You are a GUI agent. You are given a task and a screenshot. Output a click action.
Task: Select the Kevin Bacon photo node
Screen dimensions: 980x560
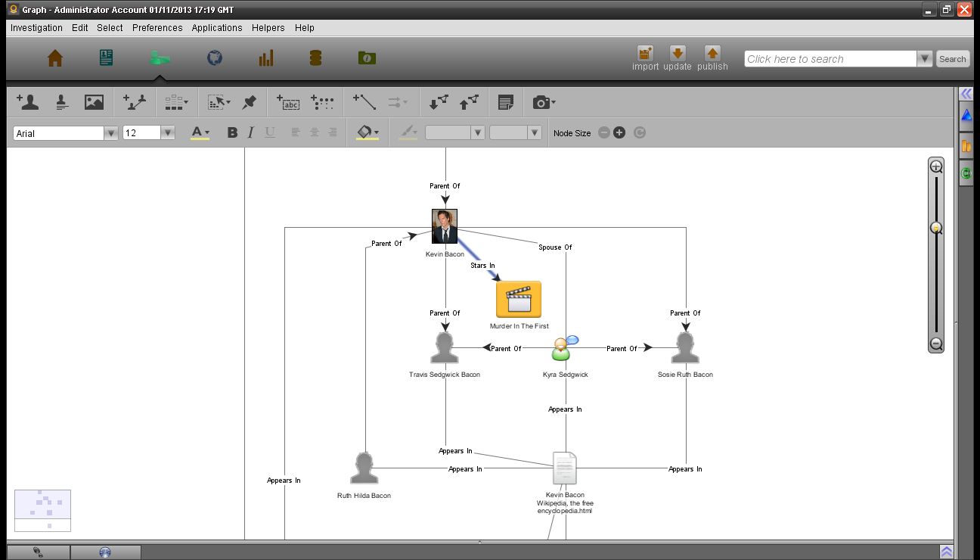pyautogui.click(x=445, y=226)
